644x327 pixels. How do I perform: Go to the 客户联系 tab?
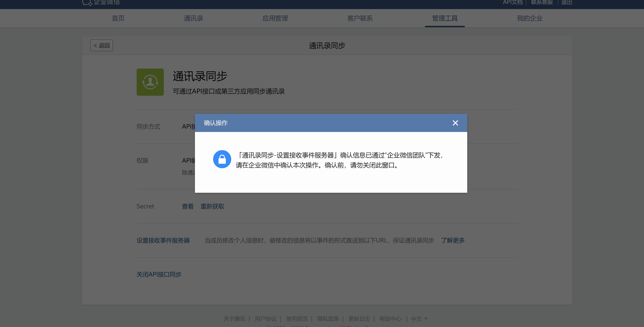coord(360,18)
